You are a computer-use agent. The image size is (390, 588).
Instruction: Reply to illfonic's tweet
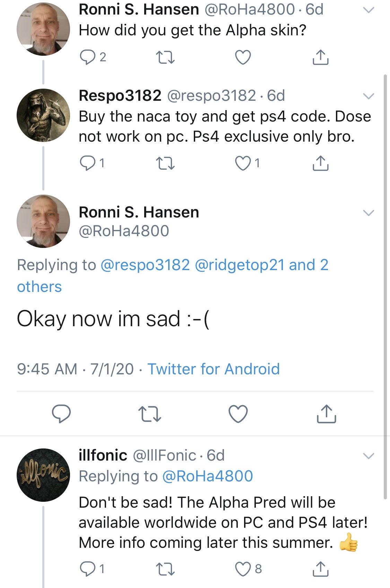tap(87, 569)
